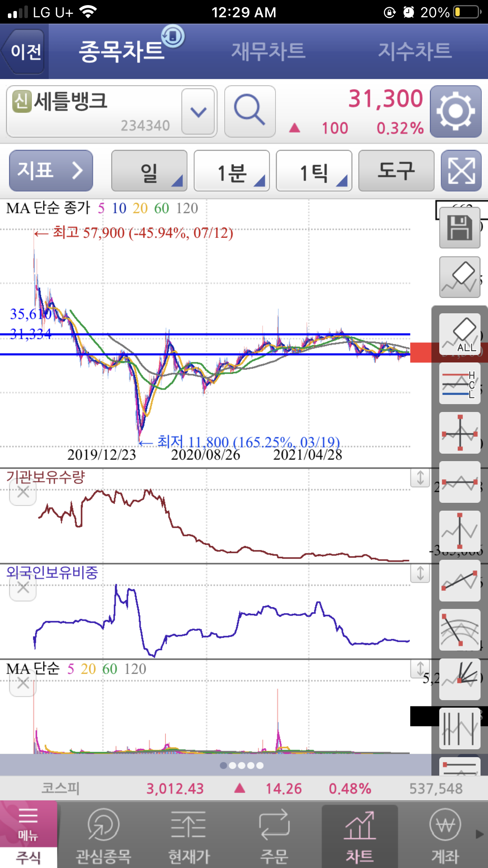Go to 계좌 account tab
Screen dimensions: 488x868
click(445, 835)
